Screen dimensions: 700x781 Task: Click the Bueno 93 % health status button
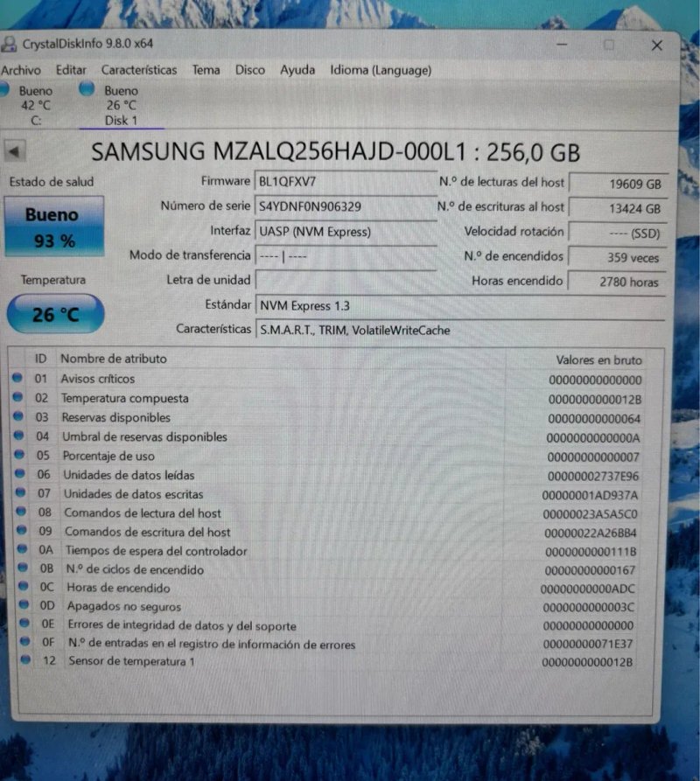[x=54, y=227]
